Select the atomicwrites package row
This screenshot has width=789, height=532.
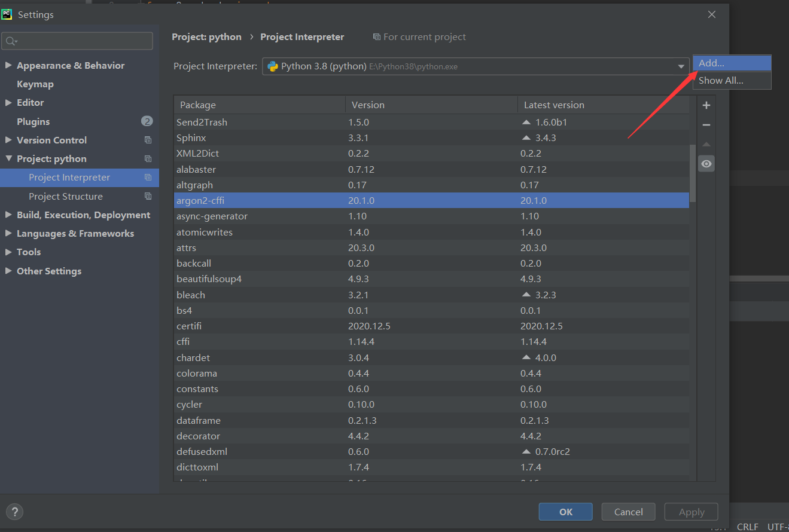[x=431, y=232]
